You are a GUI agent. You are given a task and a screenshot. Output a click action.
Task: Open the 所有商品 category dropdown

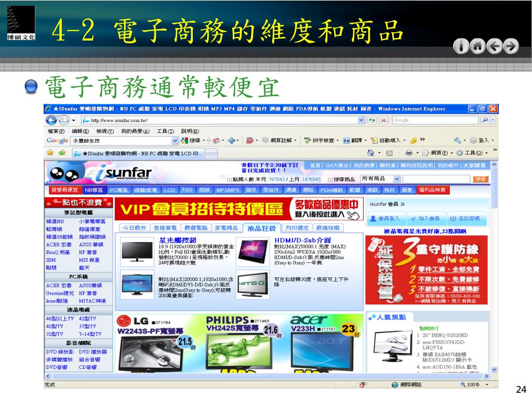[x=396, y=179]
